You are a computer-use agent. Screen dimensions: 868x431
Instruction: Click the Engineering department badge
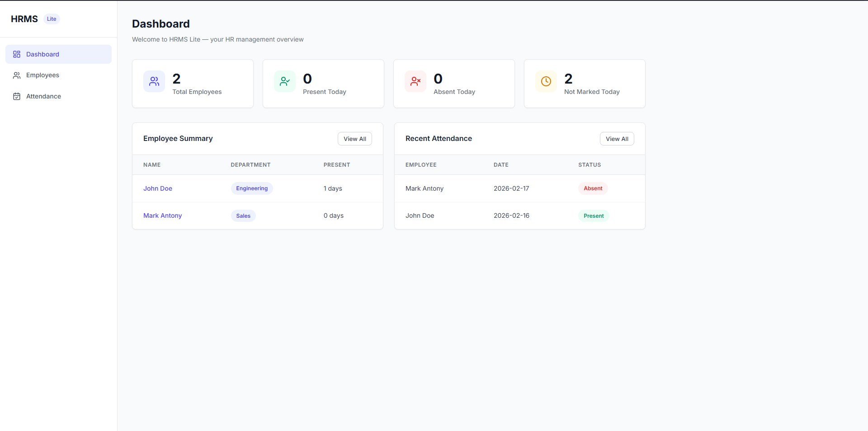click(x=252, y=188)
